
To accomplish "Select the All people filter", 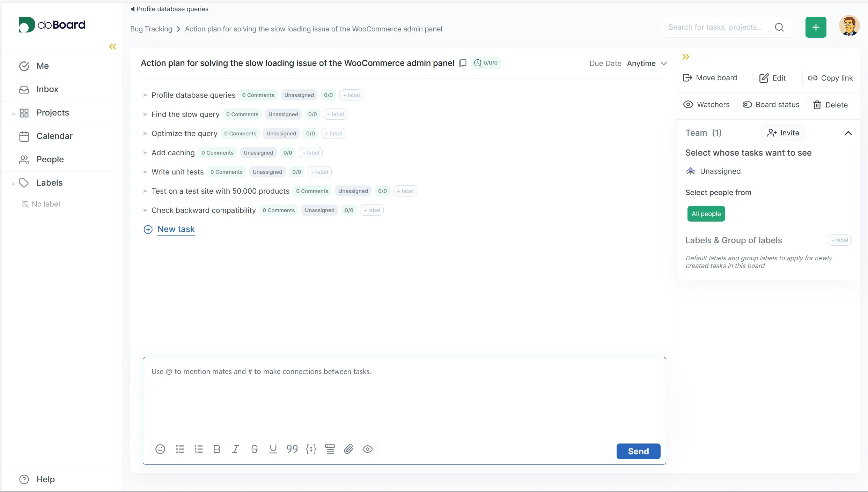I will (706, 214).
